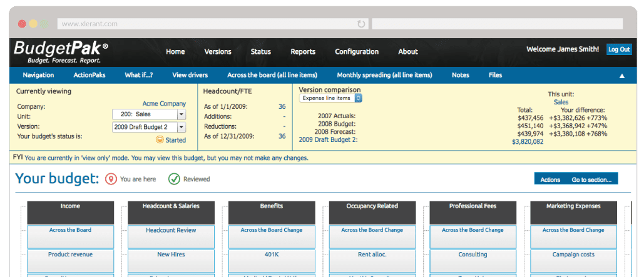Open the Unit dropdown showing 200: Sales
This screenshot has width=644, height=277.
tap(149, 114)
